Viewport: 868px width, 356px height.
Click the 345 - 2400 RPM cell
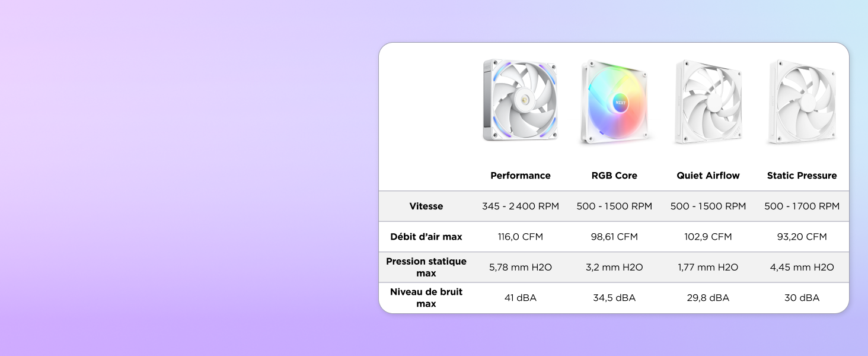coord(521,206)
